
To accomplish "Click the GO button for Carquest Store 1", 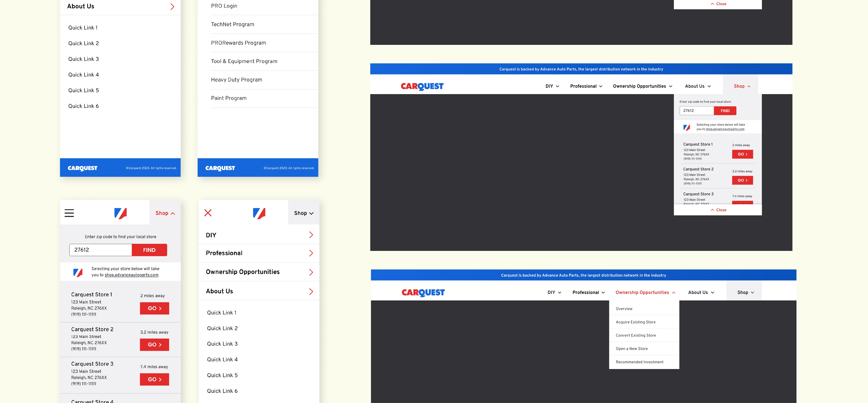I will click(x=154, y=308).
